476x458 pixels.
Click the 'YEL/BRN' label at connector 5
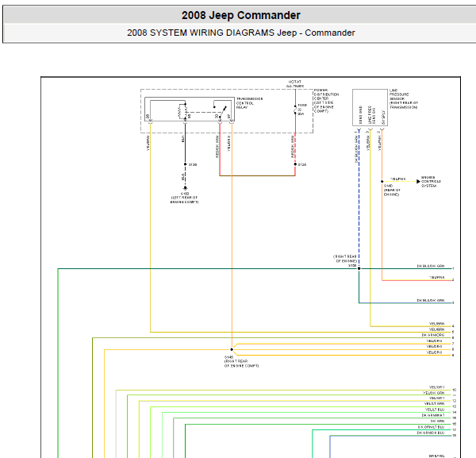click(437, 329)
